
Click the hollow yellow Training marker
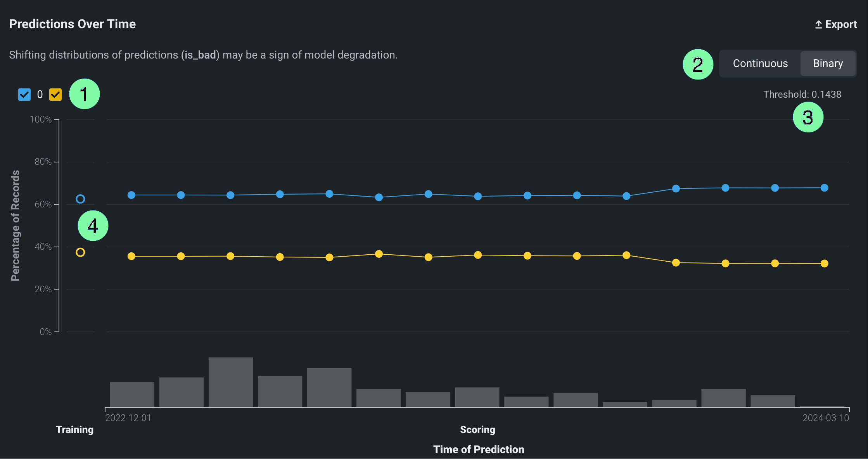click(x=80, y=252)
